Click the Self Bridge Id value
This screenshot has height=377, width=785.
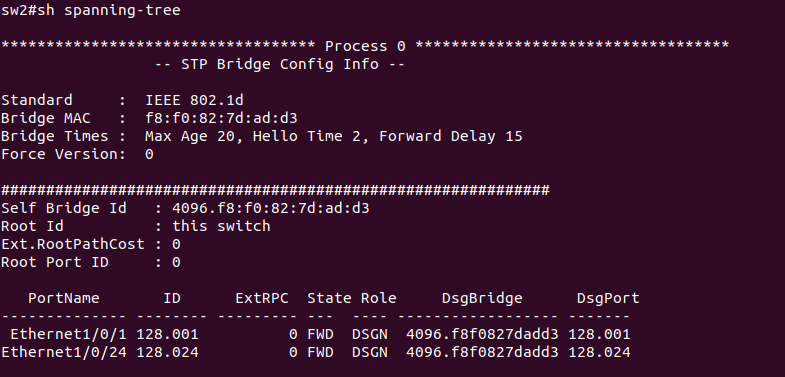pos(271,208)
